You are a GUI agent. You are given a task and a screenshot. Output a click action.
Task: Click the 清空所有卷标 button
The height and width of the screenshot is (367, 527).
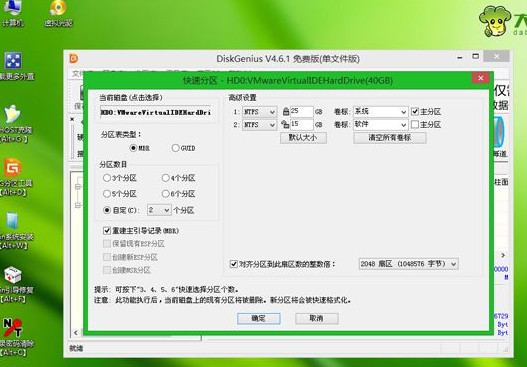[x=390, y=137]
